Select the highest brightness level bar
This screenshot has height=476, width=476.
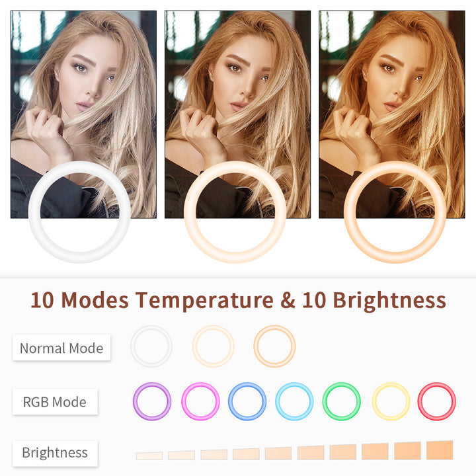point(440,450)
